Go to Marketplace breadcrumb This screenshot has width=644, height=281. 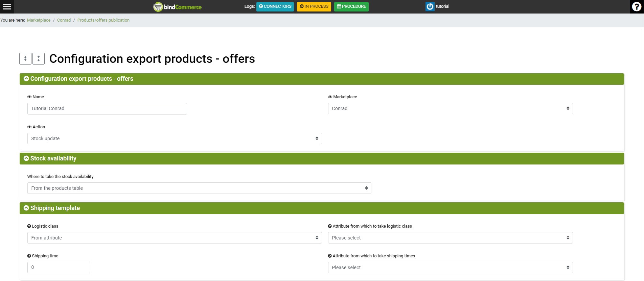click(x=39, y=20)
